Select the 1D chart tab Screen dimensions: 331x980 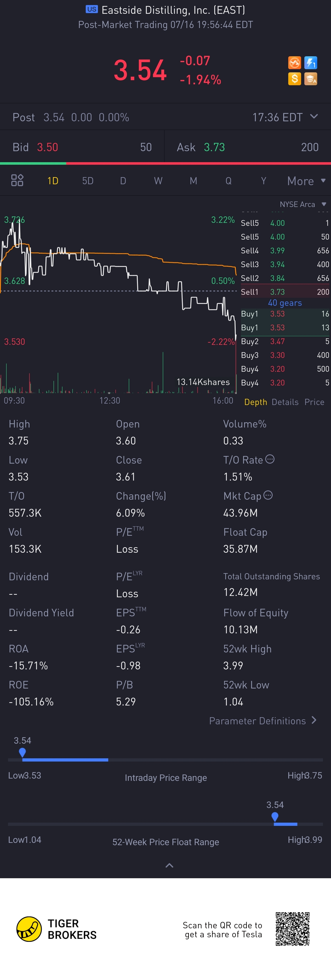53,181
